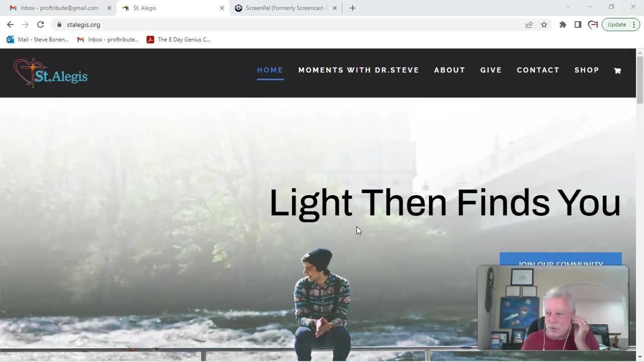Switch to the Gmail Inbox tab

pyautogui.click(x=60, y=8)
